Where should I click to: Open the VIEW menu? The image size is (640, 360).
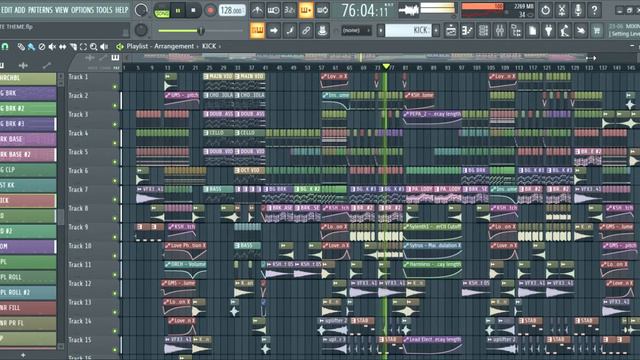click(62, 10)
